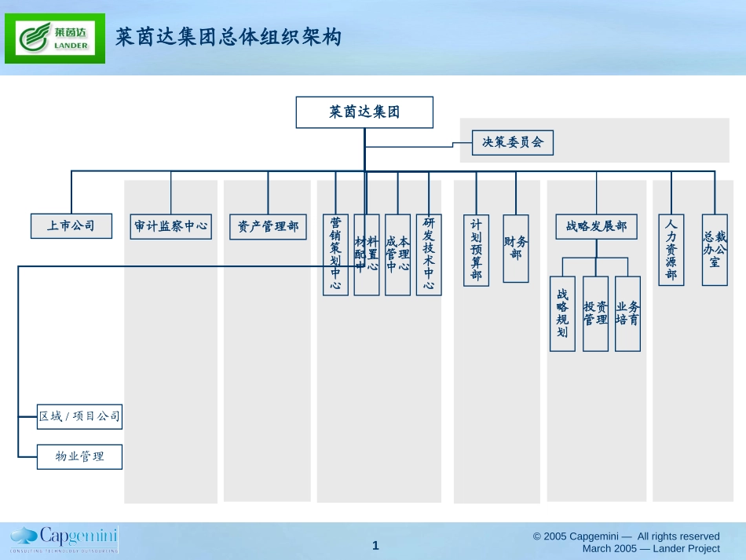The image size is (746, 560).
Task: Click the vertical 营销策划中心 box
Action: tap(335, 254)
